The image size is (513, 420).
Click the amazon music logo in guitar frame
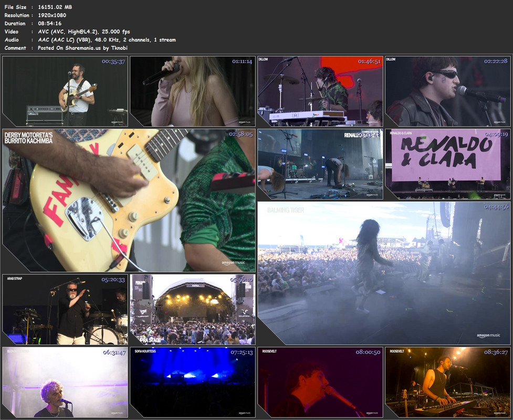point(233,262)
